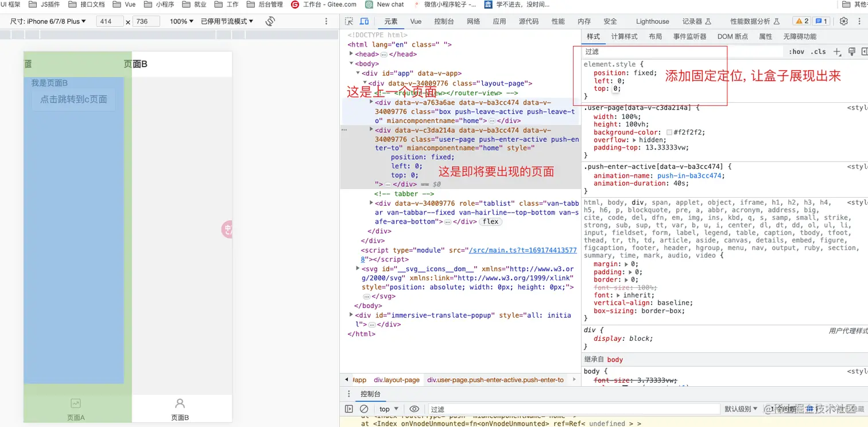
Task: Open the console top context dropdown
Action: coord(389,409)
